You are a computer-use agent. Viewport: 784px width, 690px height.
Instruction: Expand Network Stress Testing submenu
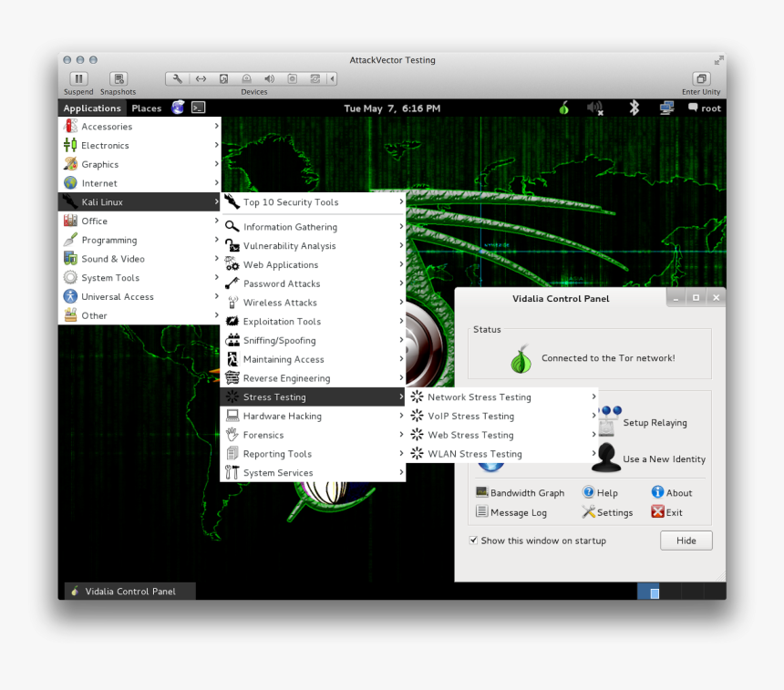point(593,396)
